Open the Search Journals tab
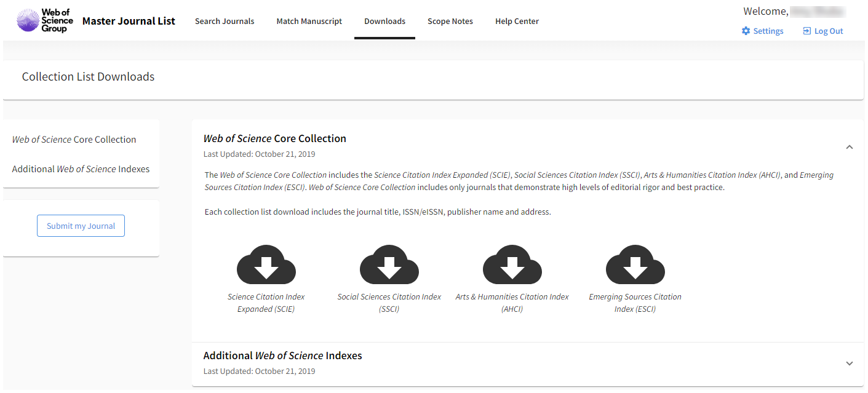 click(x=225, y=22)
